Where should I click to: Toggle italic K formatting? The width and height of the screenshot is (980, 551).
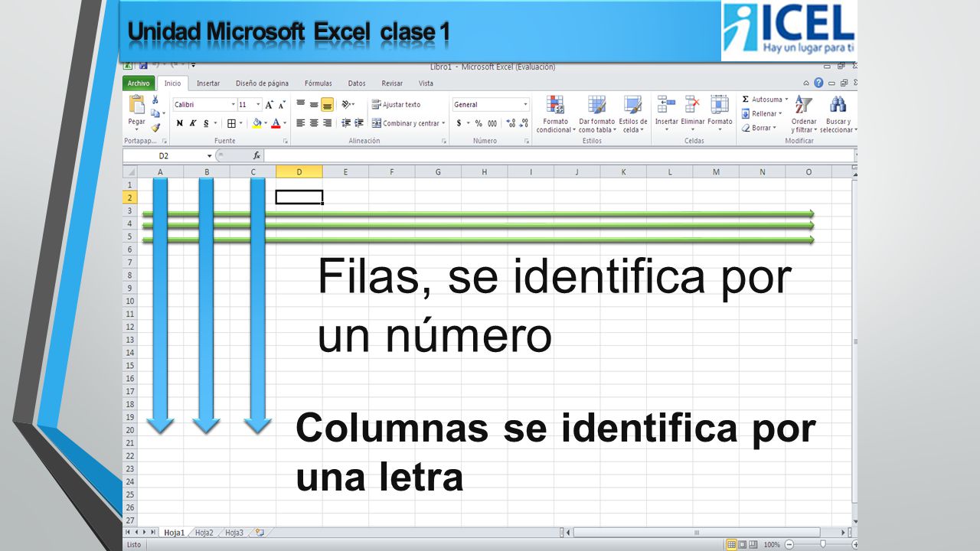click(x=193, y=123)
